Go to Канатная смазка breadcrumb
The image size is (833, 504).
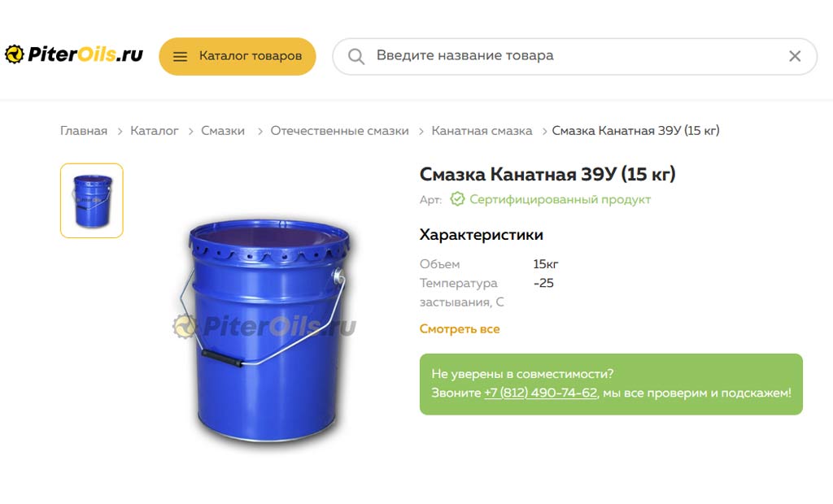pyautogui.click(x=482, y=131)
